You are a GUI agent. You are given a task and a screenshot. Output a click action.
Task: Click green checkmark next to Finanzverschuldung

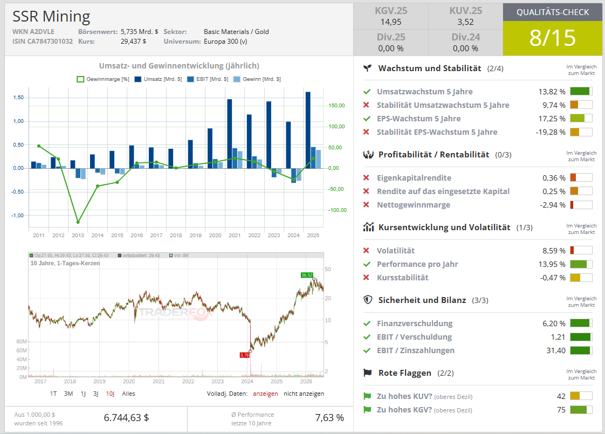coord(367,324)
